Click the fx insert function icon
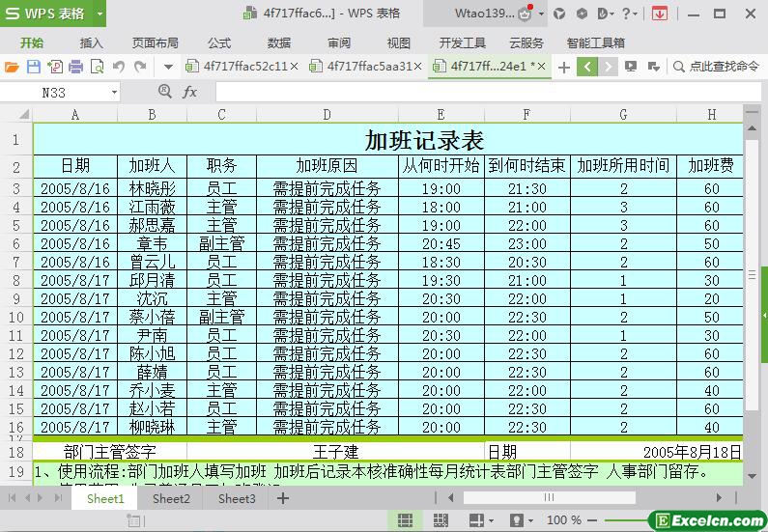768x532 pixels. [x=189, y=92]
